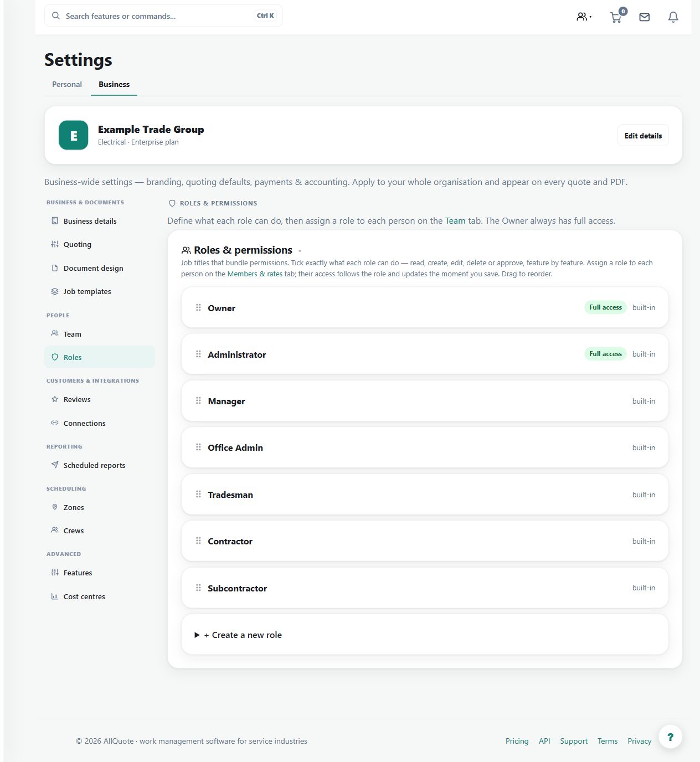Click Full access badge on Owner row
Screen dimensions: 700x762
[x=605, y=307]
